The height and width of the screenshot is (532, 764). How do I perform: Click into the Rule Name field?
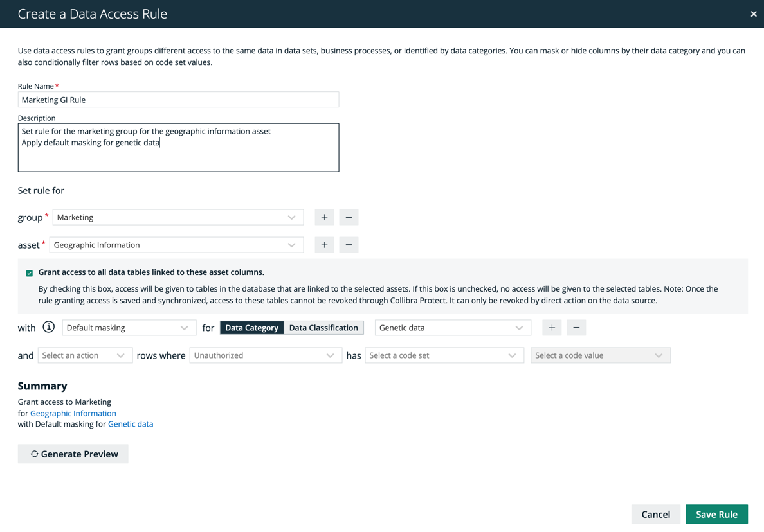[178, 100]
